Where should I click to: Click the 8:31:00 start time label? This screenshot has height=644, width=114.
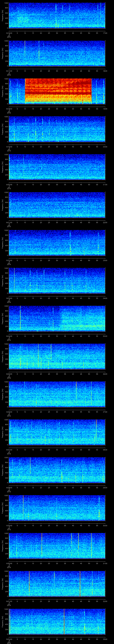(x=9, y=601)
